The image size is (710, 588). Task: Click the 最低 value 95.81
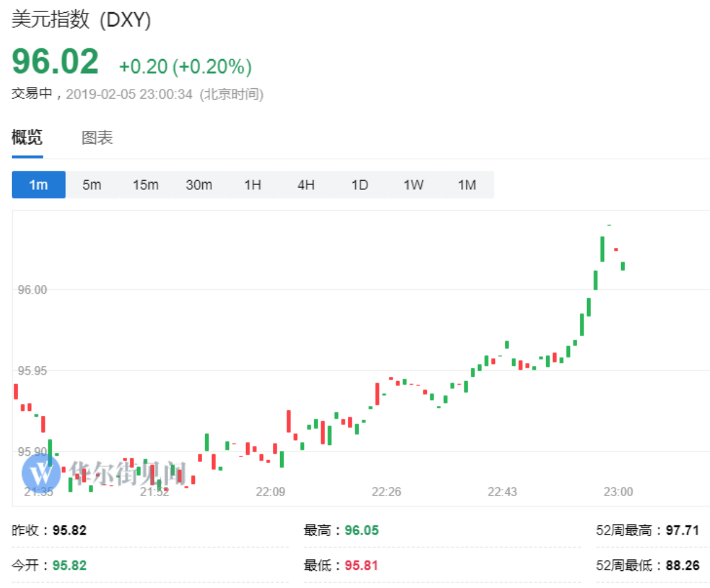click(x=362, y=565)
